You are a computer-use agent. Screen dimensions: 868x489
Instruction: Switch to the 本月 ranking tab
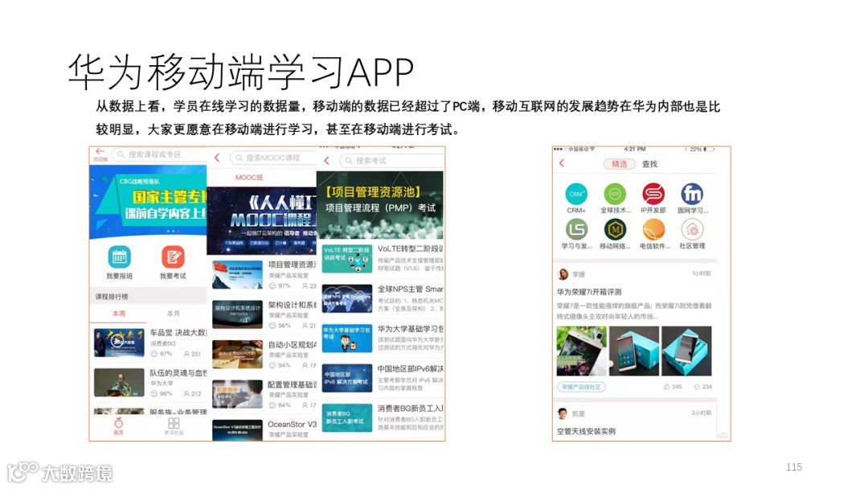[x=174, y=314]
